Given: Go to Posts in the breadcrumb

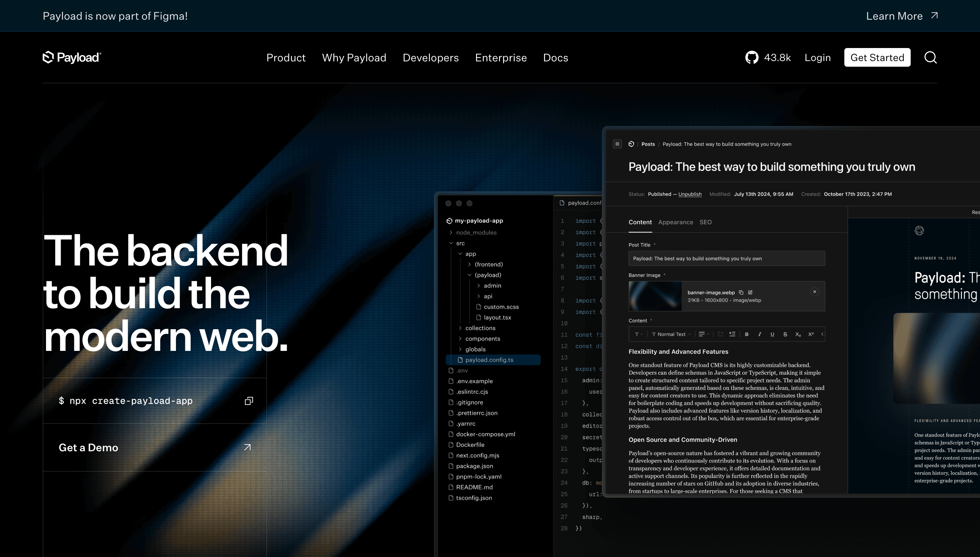Looking at the screenshot, I should click(x=648, y=144).
